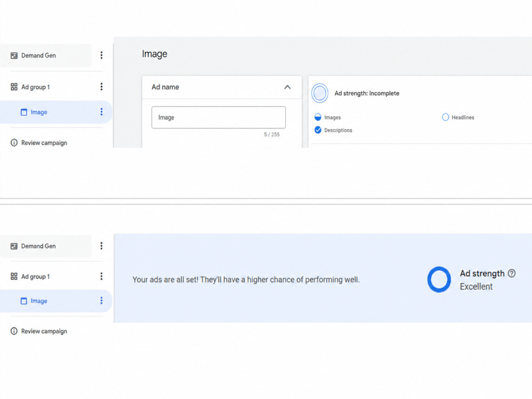The width and height of the screenshot is (532, 399).
Task: Click the 'Your ads are all set' message
Action: tap(246, 280)
